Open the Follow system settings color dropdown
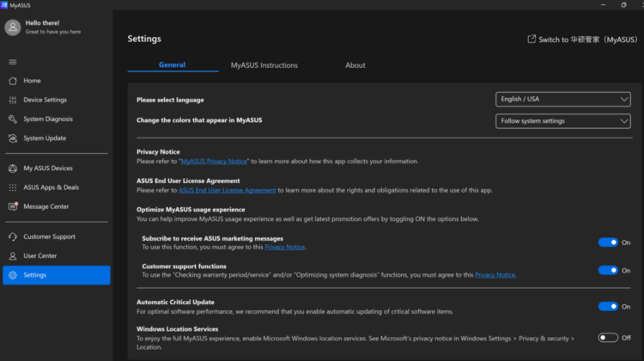This screenshot has height=361, width=644. [563, 121]
